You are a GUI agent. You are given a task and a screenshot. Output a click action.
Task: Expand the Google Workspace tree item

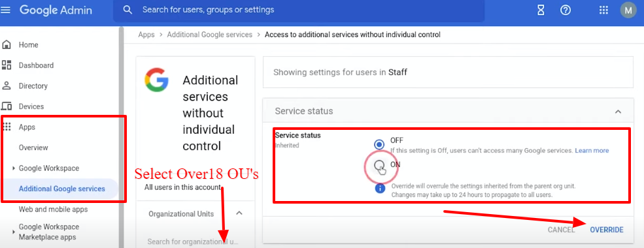point(14,168)
